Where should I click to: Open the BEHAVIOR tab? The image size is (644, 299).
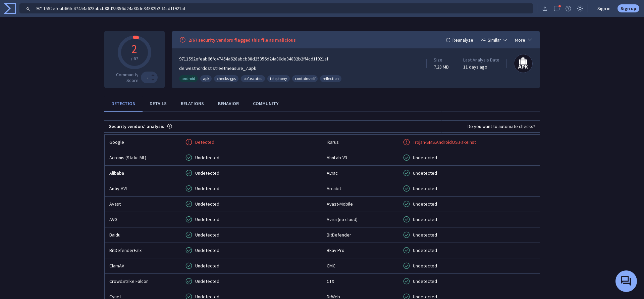pyautogui.click(x=228, y=104)
